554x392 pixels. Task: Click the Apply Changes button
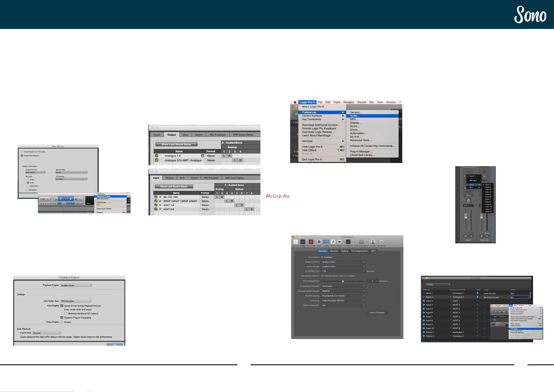(377, 313)
